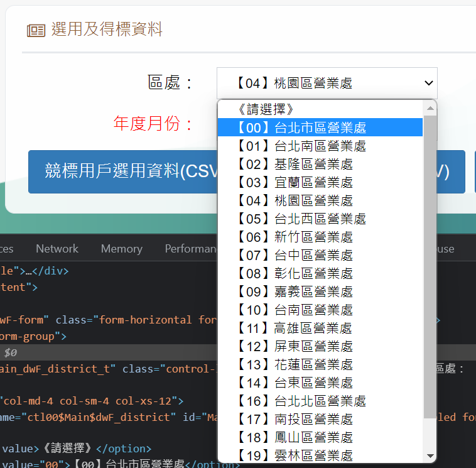Open the 區處 dropdown showing 【04】桃園區營業處
Image resolution: width=476 pixels, height=468 pixels.
pyautogui.click(x=327, y=83)
